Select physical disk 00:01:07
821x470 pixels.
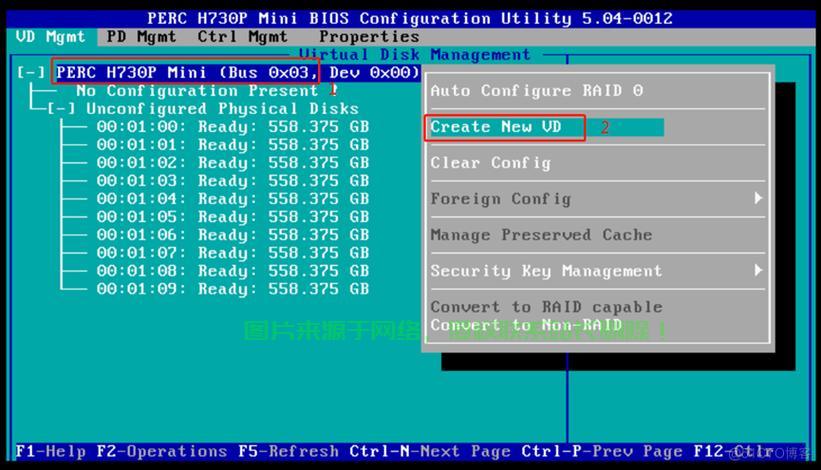[x=232, y=253]
